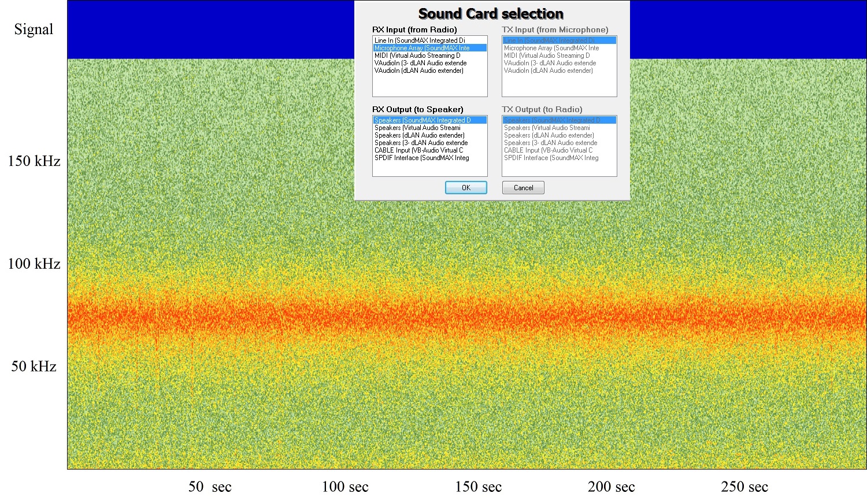Screen dimensions: 867x504
Task: Select Line In in RX Input list
Action: click(420, 40)
